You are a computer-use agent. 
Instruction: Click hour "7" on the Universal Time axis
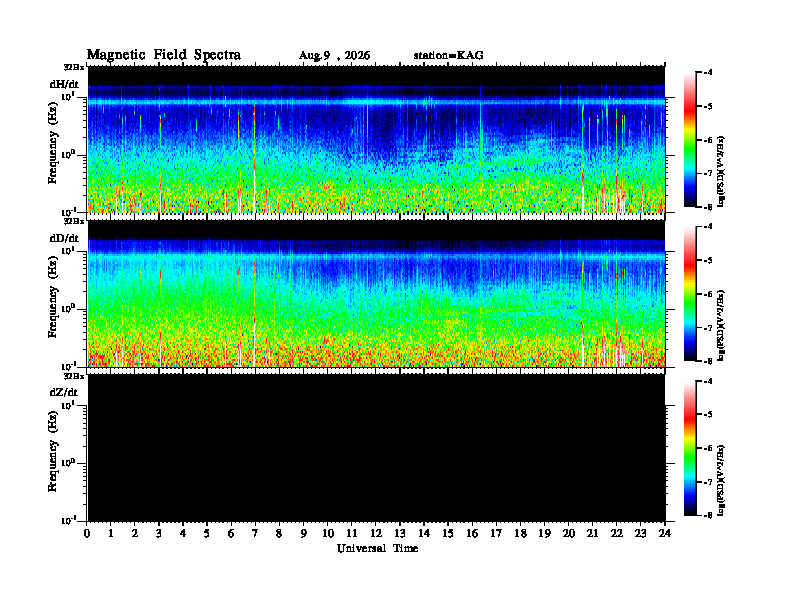[x=255, y=533]
